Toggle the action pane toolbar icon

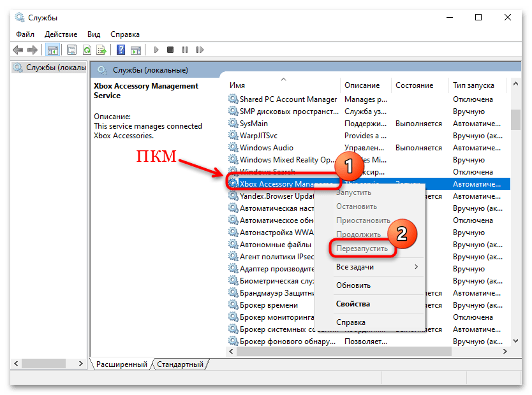136,50
